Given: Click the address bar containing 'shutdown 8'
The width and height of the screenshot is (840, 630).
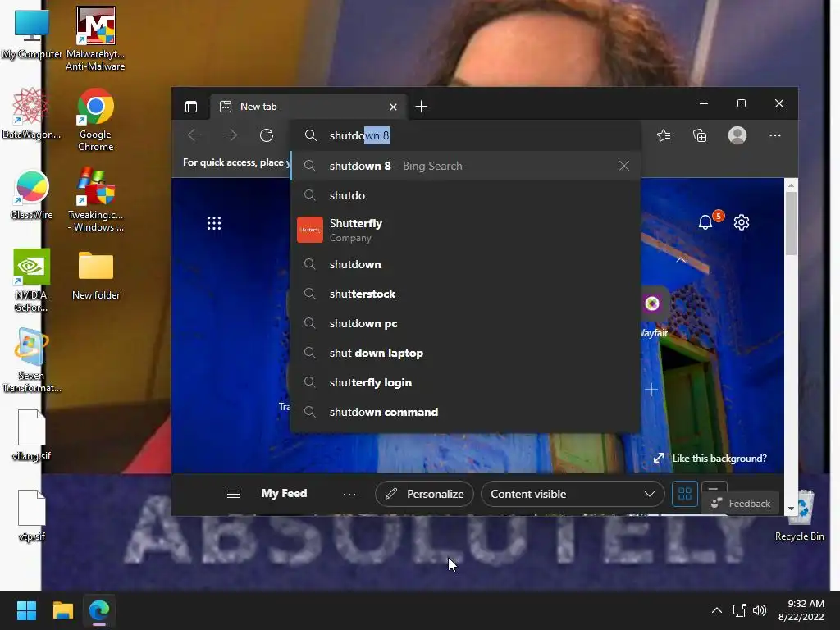Looking at the screenshot, I should click(x=465, y=135).
